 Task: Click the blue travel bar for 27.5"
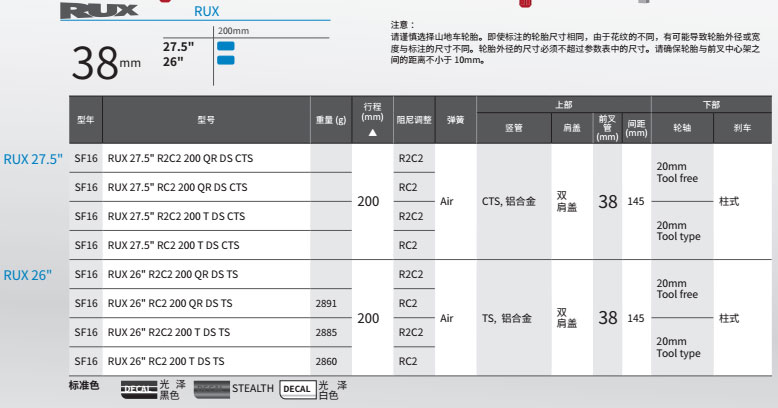tap(226, 46)
